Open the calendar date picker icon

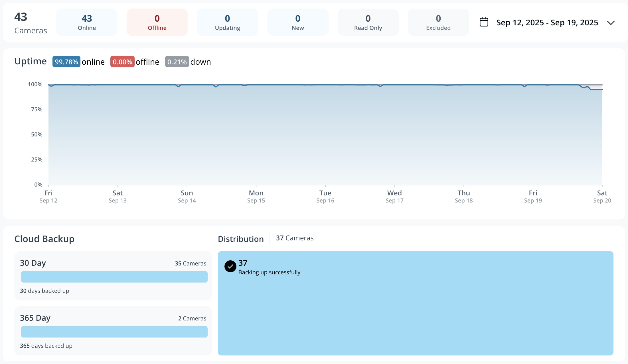[484, 22]
